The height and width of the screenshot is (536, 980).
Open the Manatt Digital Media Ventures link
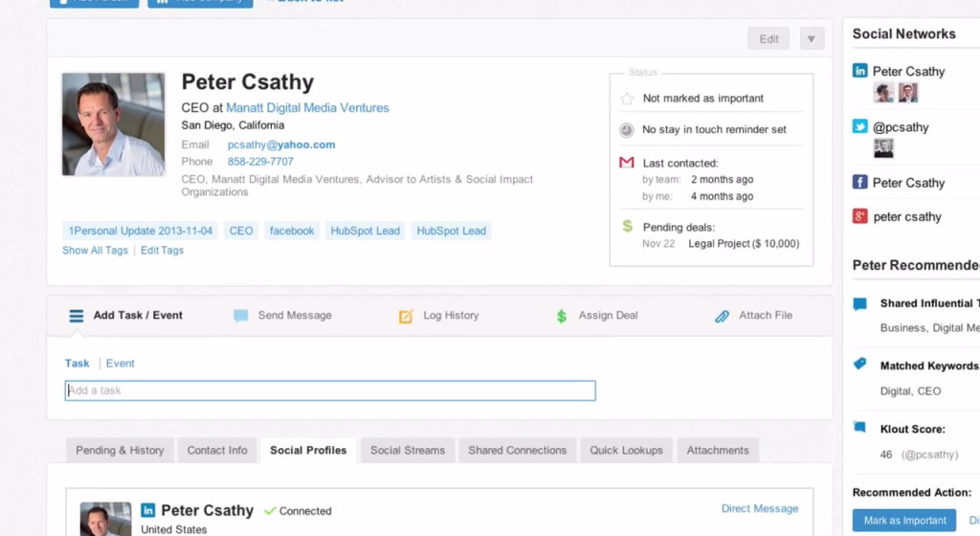click(307, 108)
